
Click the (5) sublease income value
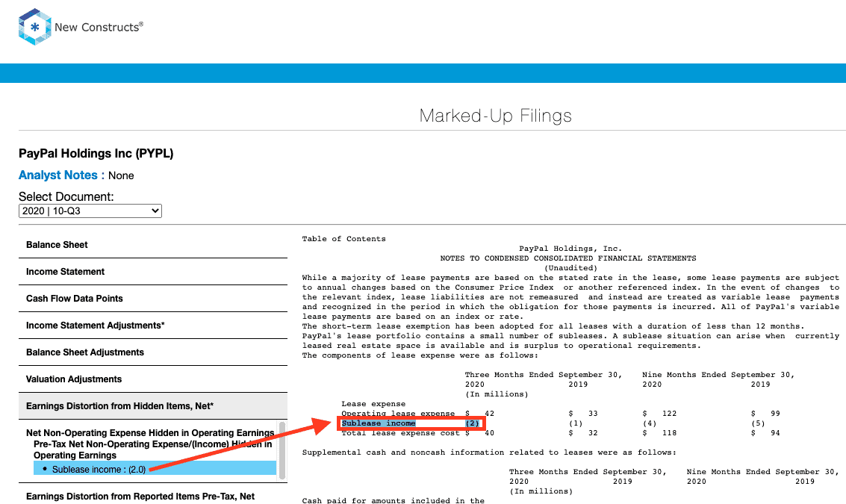point(758,423)
